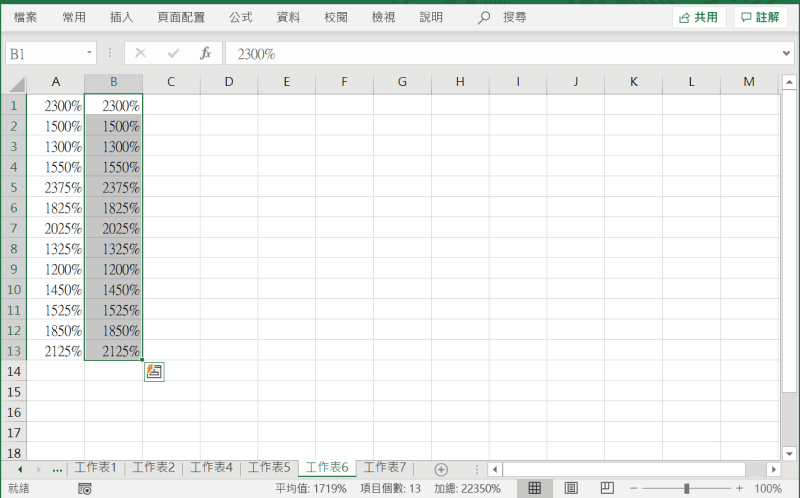Image resolution: width=800 pixels, height=498 pixels.
Task: Click the macro recording icon in status bar
Action: pyautogui.click(x=85, y=489)
